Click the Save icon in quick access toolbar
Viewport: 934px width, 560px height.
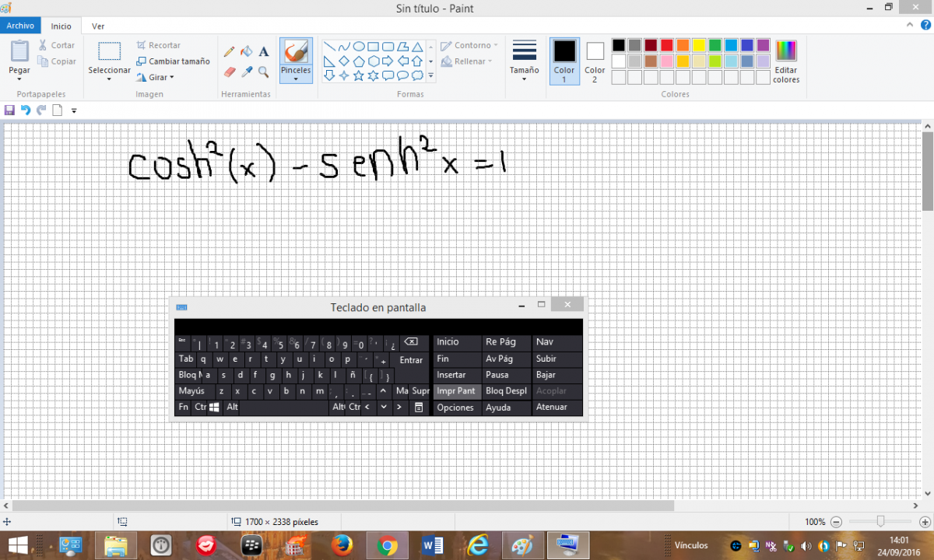point(9,110)
